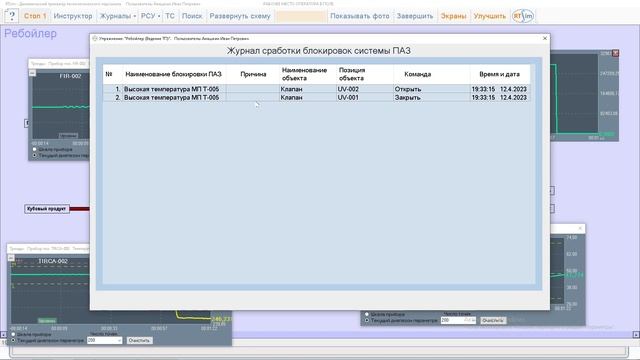This screenshot has width=640, height=360.
Task: Close the bottom-right trend window
Action: [x=580, y=228]
